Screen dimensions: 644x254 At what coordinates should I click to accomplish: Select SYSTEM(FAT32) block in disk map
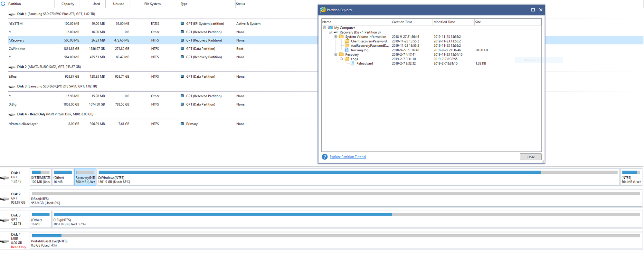[41, 177]
